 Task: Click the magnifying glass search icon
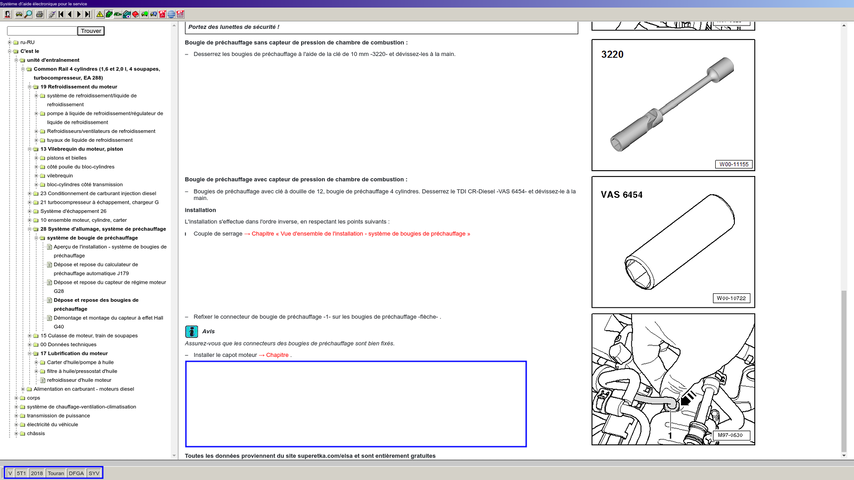coord(28,14)
